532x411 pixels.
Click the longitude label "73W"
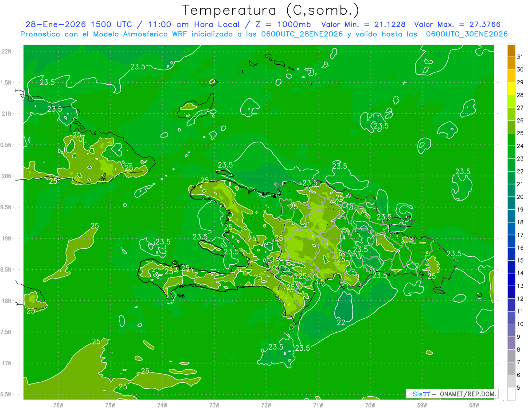(214, 405)
